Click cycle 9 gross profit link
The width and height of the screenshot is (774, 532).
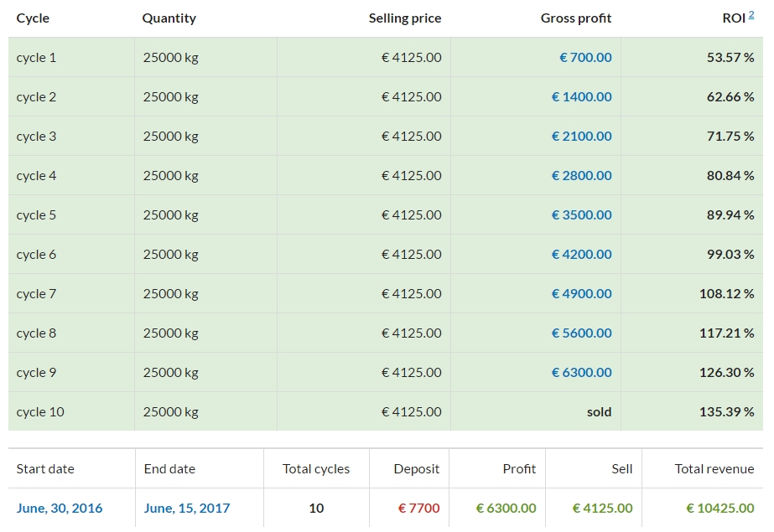(581, 373)
